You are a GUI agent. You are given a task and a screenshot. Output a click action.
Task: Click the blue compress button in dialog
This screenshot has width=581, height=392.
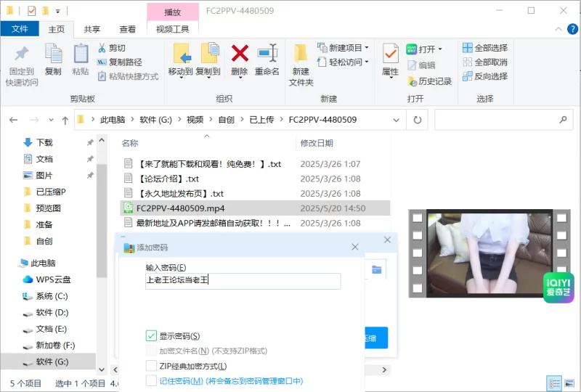[x=376, y=338]
